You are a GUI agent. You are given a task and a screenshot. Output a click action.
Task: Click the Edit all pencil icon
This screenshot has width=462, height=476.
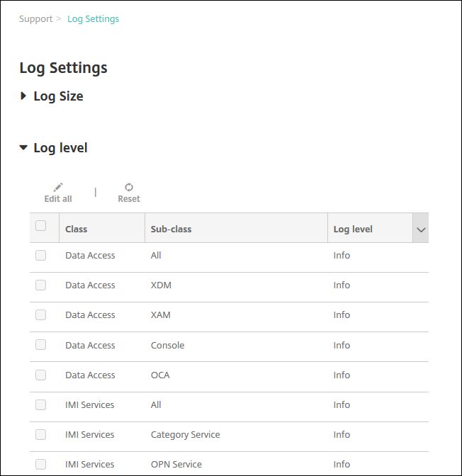tap(58, 187)
